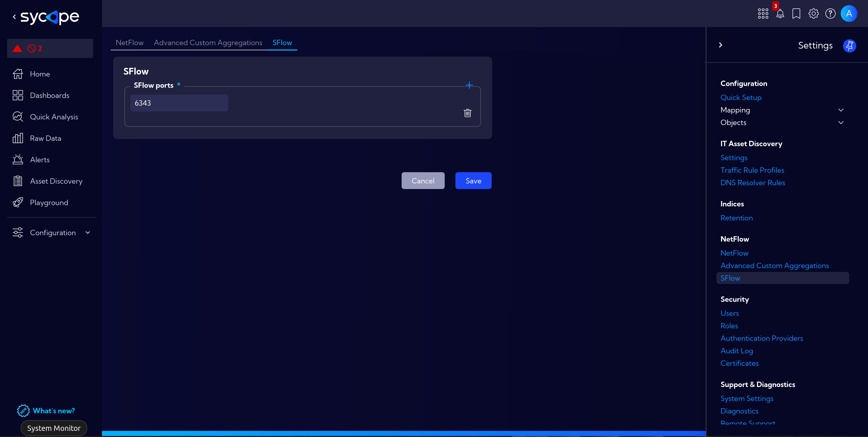Open notifications bell with 3 badge
Viewport: 868px width, 437px height.
pos(780,14)
